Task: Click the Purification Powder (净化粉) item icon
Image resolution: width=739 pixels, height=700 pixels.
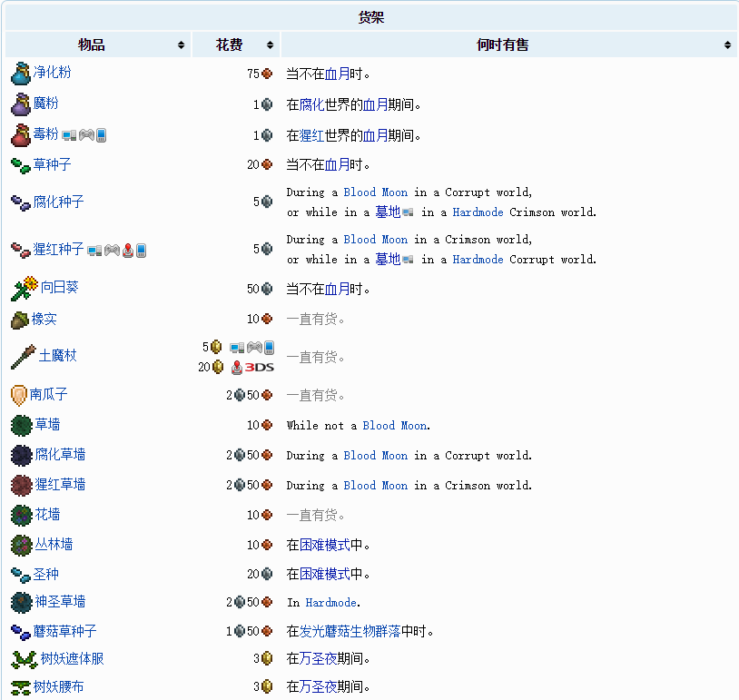Action: tap(21, 73)
